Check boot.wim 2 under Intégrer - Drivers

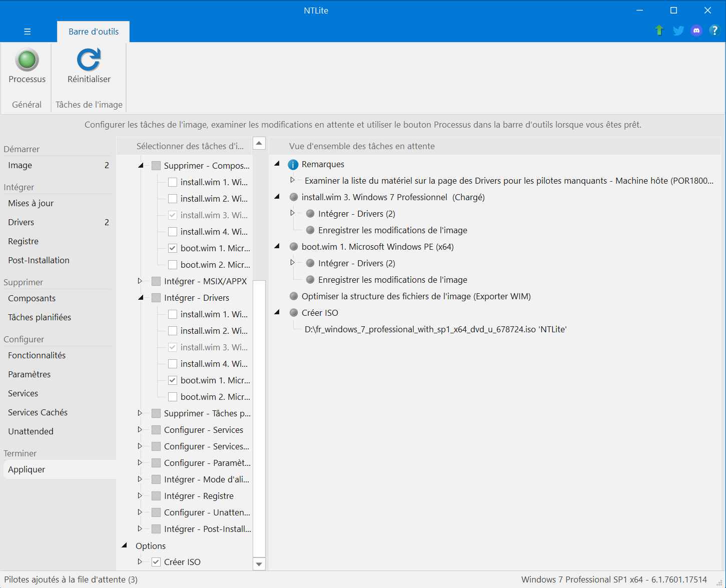click(173, 397)
